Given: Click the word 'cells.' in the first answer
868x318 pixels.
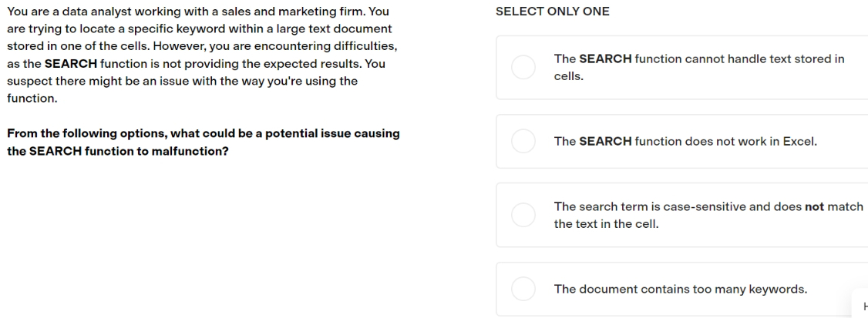Looking at the screenshot, I should click(569, 76).
